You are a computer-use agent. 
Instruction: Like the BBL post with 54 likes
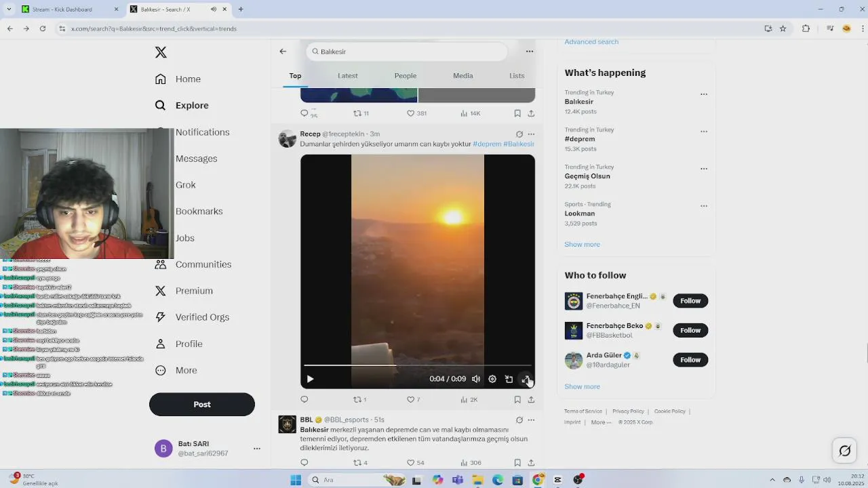click(415, 463)
